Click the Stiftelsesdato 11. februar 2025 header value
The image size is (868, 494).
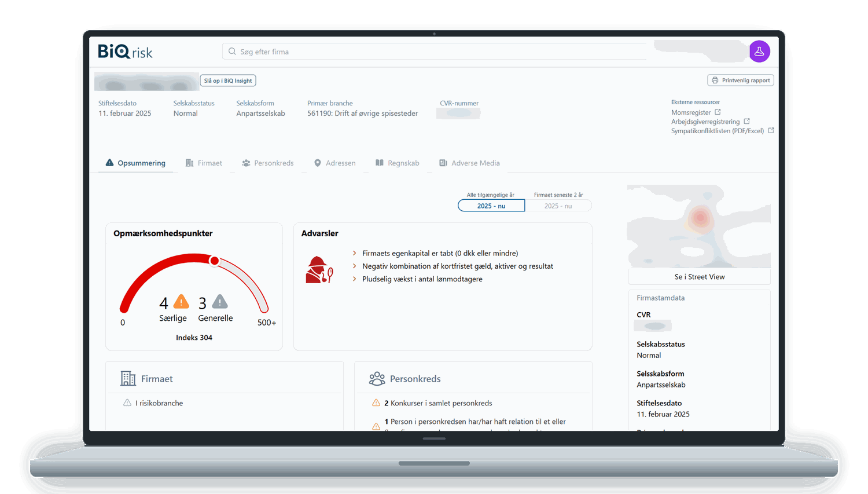(x=125, y=114)
